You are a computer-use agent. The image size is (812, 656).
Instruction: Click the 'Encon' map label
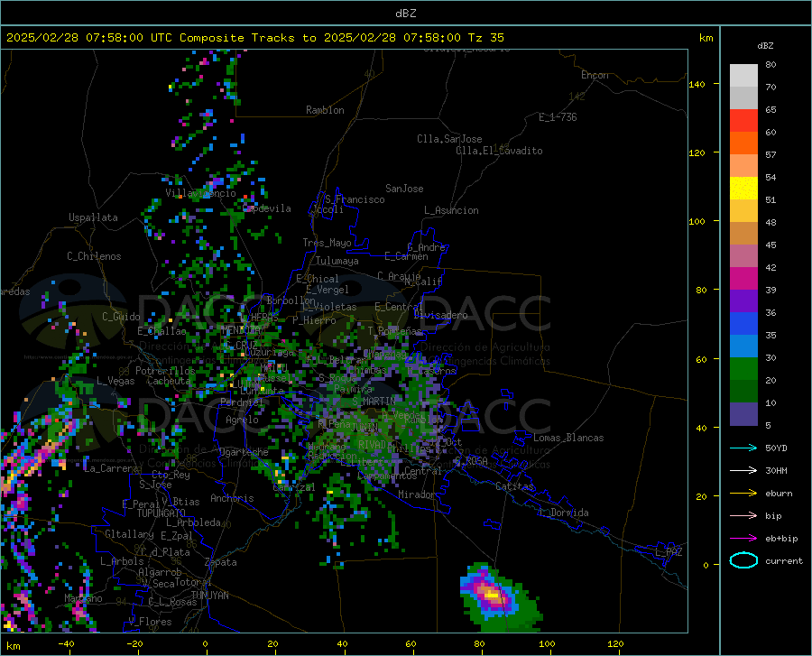pos(595,75)
